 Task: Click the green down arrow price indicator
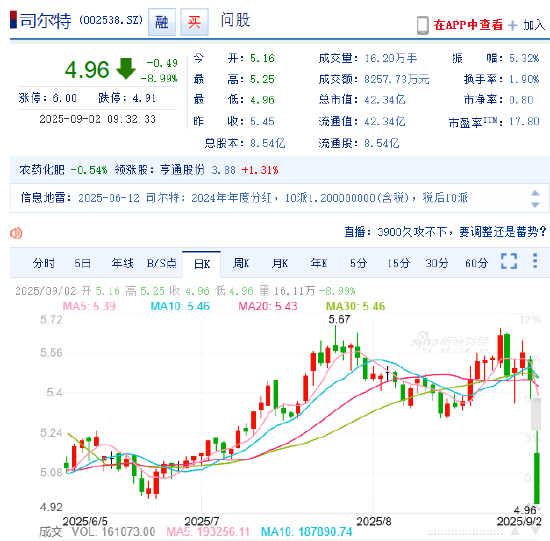point(126,68)
